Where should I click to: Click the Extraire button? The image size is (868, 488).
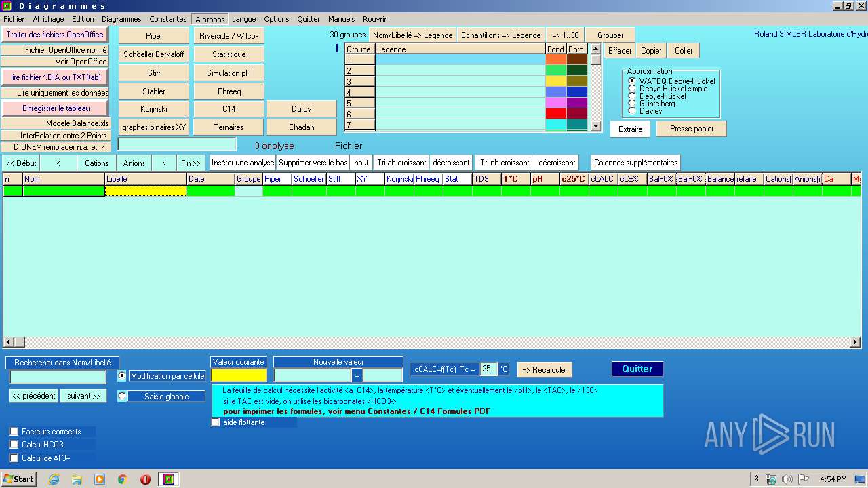pyautogui.click(x=630, y=129)
